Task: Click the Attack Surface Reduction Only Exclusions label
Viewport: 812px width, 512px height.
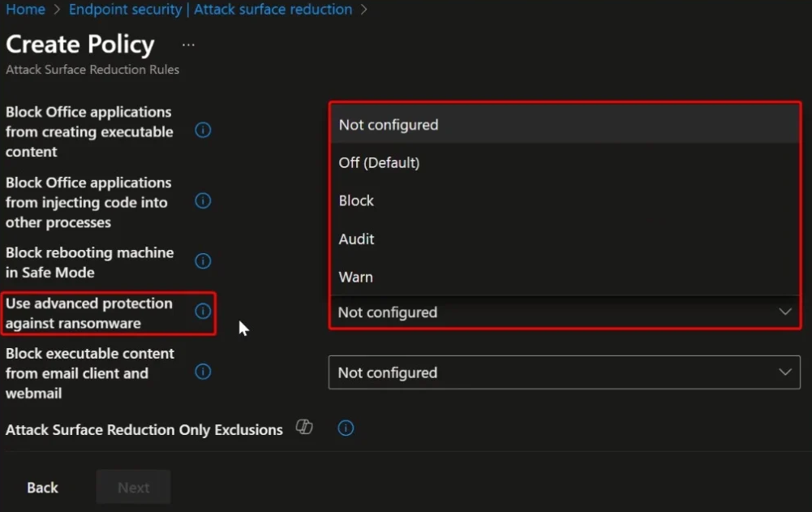Action: coord(144,429)
